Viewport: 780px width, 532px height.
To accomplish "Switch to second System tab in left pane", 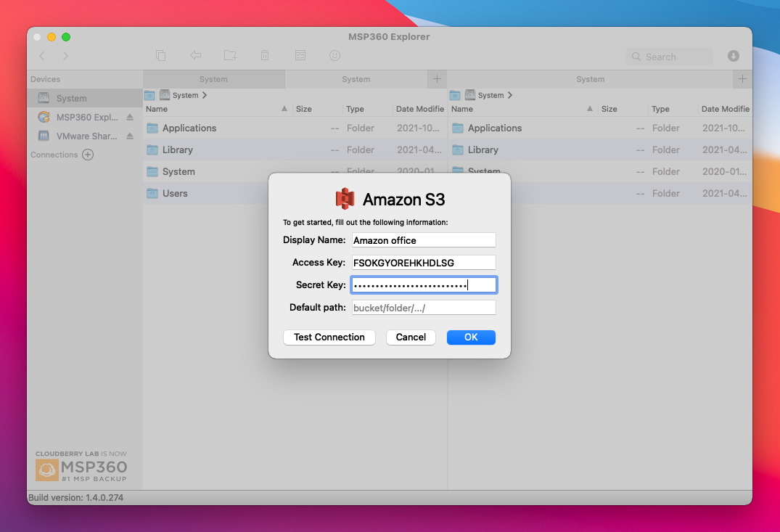I will coord(356,79).
